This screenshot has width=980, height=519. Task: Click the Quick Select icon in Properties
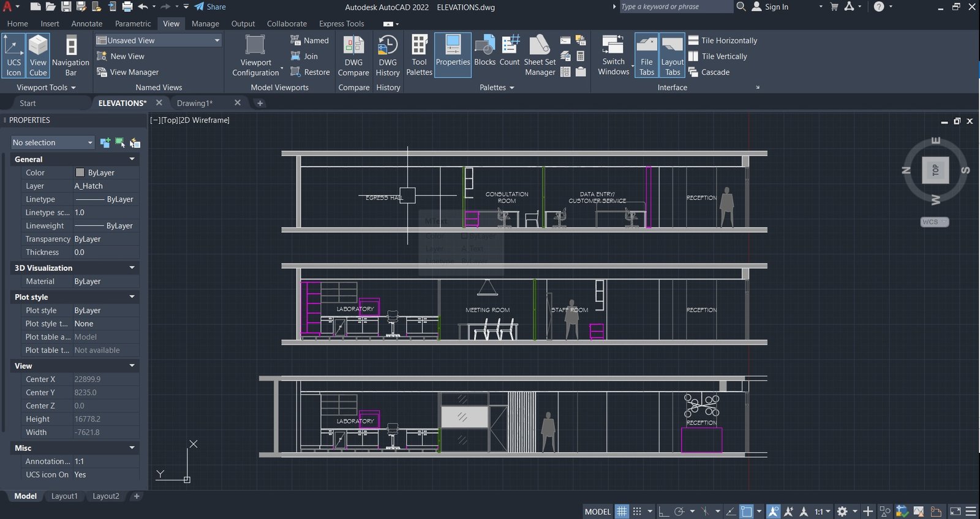point(135,143)
